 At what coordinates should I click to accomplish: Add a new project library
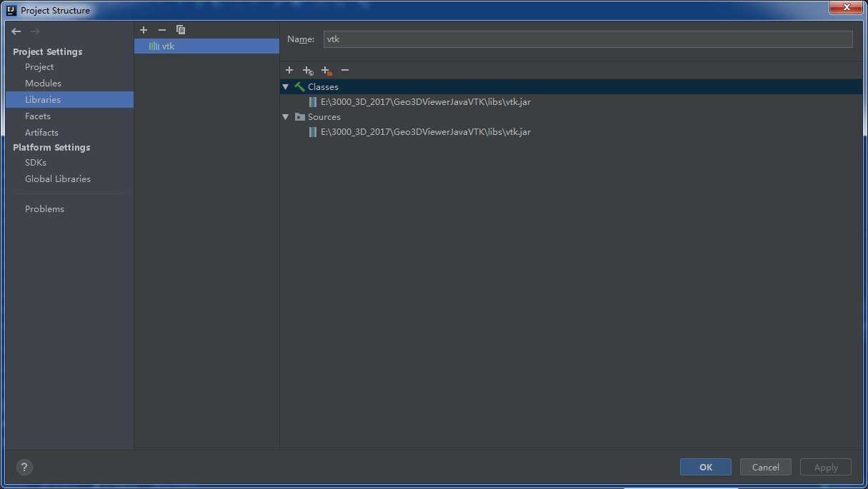point(144,30)
